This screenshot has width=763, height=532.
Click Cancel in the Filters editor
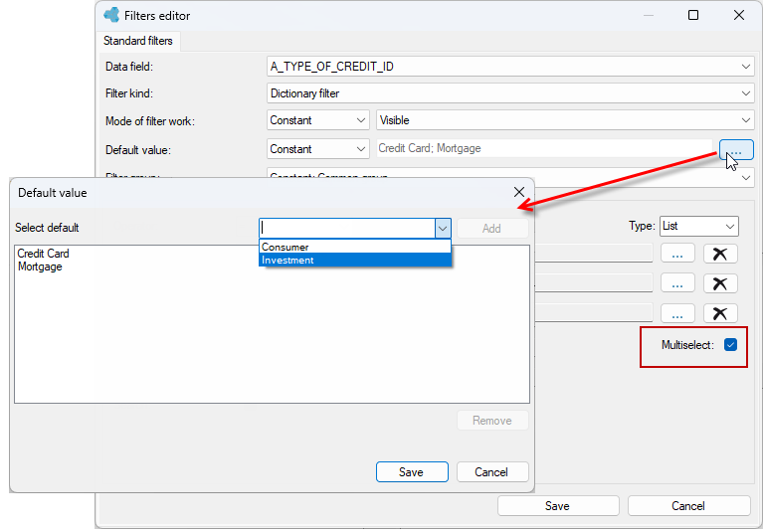point(688,506)
